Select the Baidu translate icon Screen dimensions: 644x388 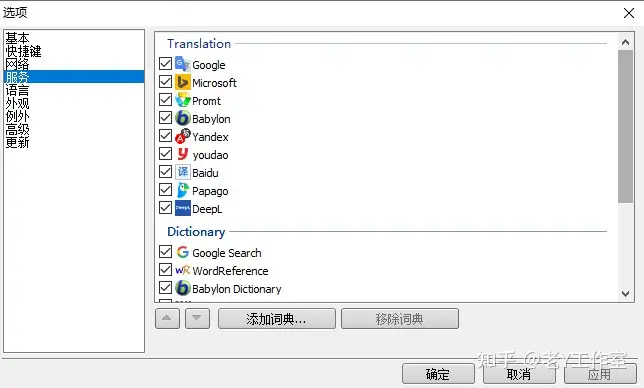[183, 172]
